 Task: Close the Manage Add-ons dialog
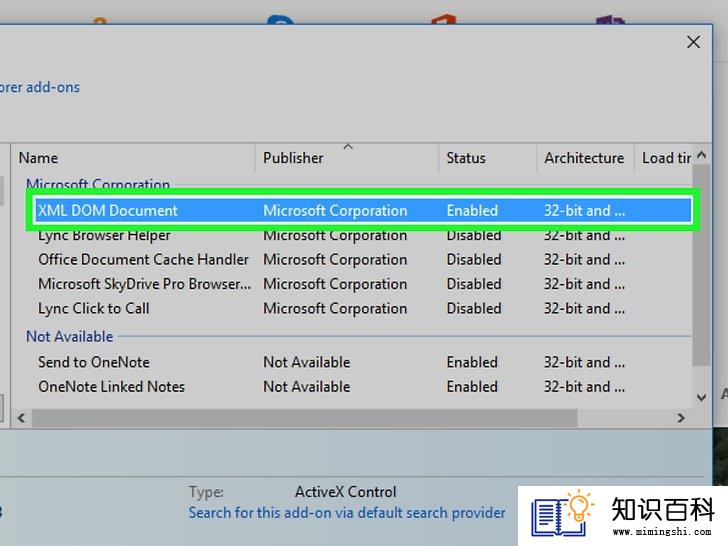[693, 42]
